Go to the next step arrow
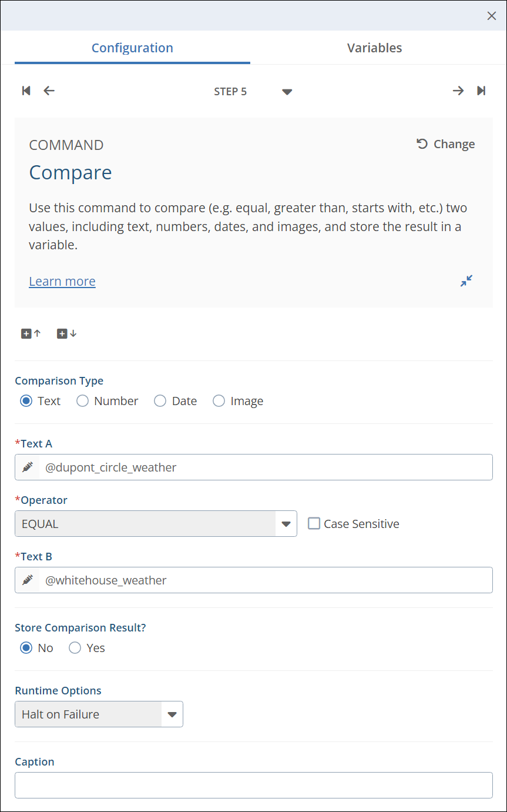 [x=458, y=91]
